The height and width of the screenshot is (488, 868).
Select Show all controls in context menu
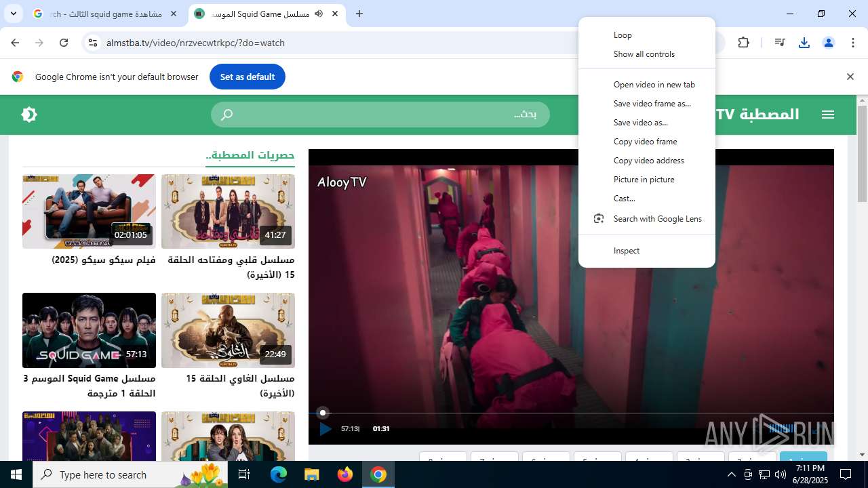coord(646,54)
